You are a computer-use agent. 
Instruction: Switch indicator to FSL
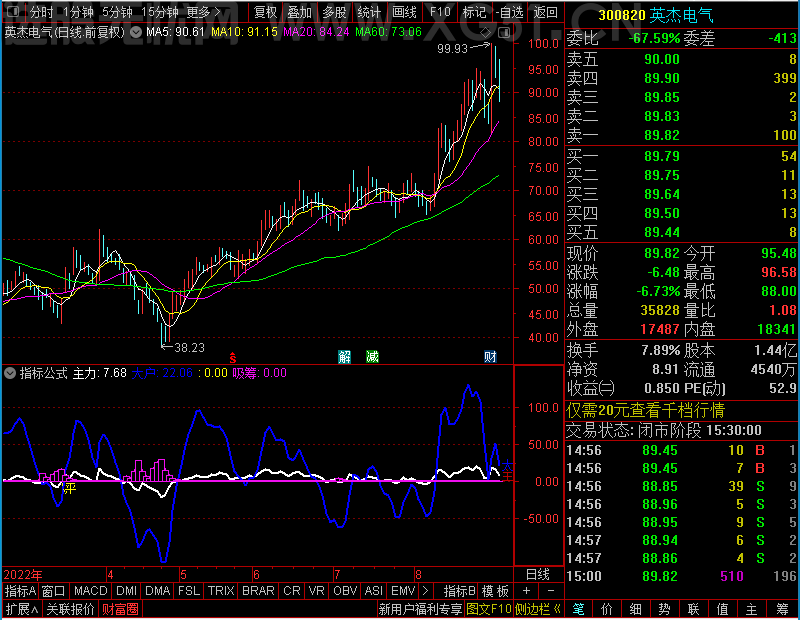(189, 591)
